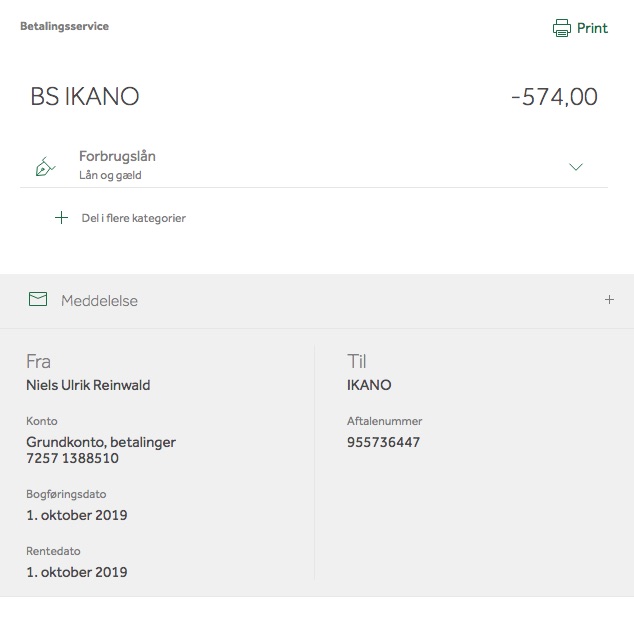Click the printer icon
The height and width of the screenshot is (640, 634).
click(562, 28)
